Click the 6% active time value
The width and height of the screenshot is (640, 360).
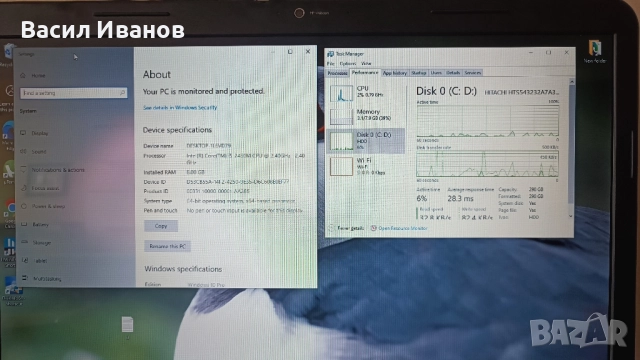[422, 198]
